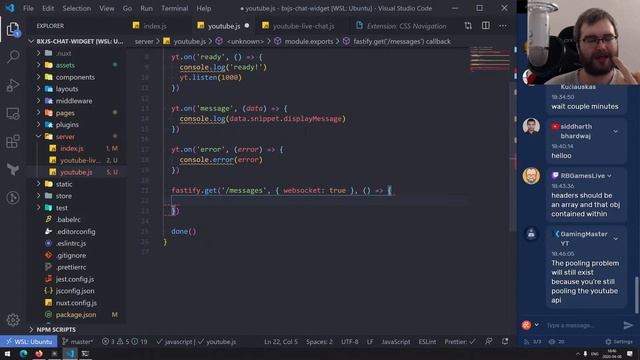
Task: Click the unsaved dot on youtube.js tab
Action: coord(247,26)
